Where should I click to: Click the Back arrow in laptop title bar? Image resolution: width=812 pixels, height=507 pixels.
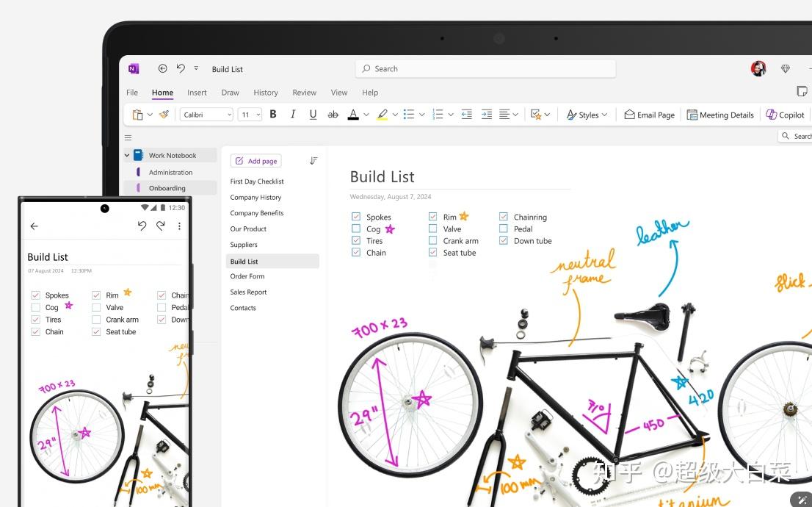pyautogui.click(x=162, y=68)
